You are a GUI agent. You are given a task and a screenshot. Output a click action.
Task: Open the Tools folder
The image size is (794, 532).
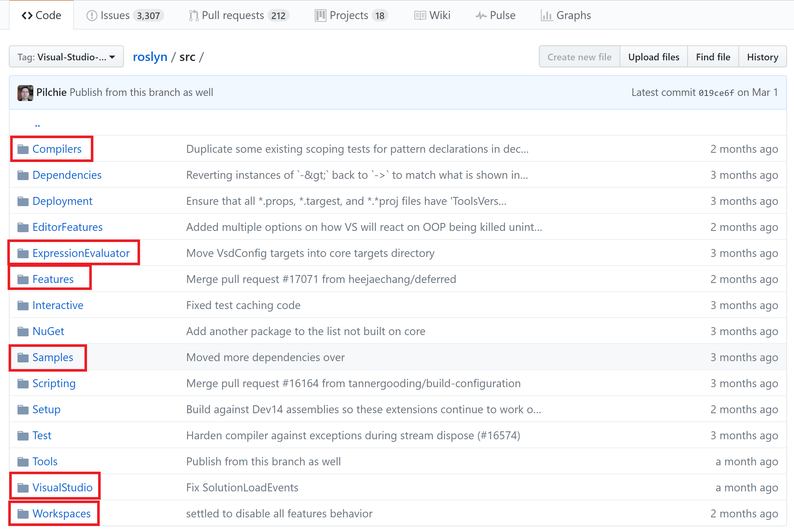pos(45,461)
